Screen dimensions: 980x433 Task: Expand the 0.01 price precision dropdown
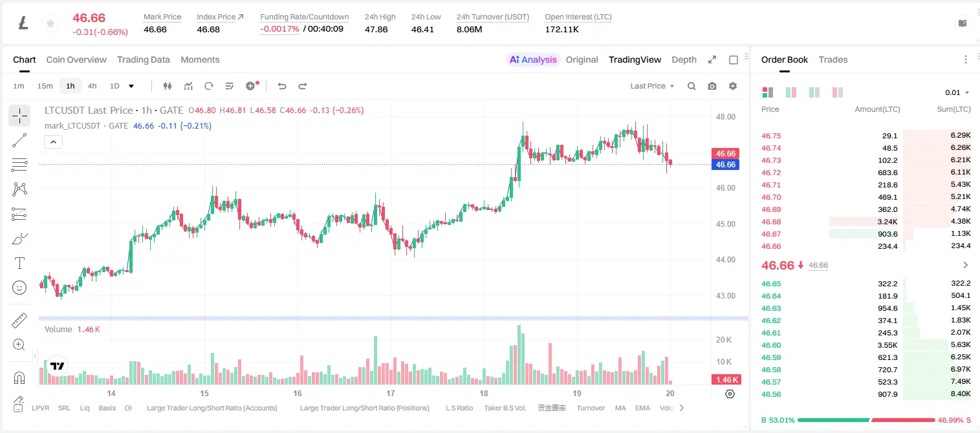957,92
